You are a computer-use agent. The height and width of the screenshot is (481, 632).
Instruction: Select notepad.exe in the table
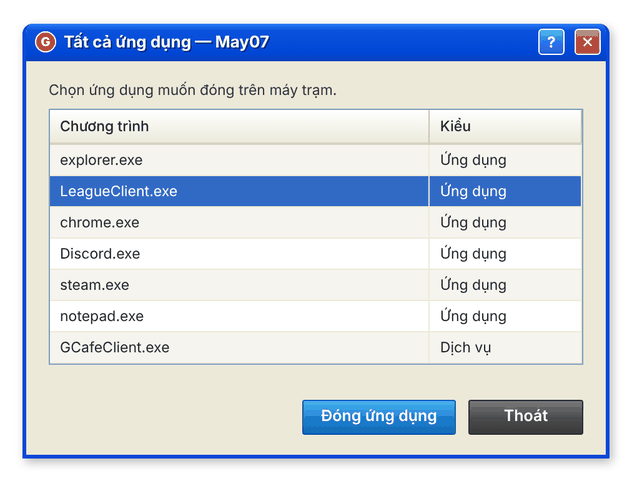coord(316,316)
